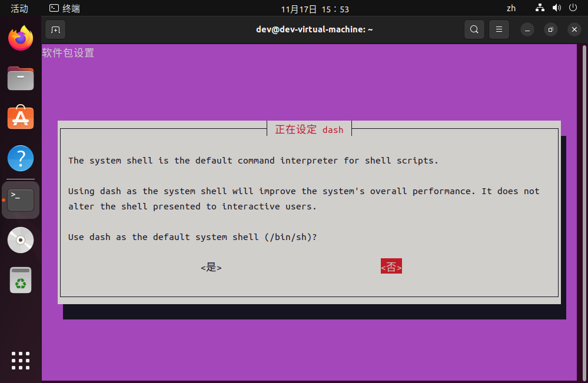This screenshot has width=588, height=383.
Task: Select the running Terminal in the dock
Action: [x=20, y=199]
